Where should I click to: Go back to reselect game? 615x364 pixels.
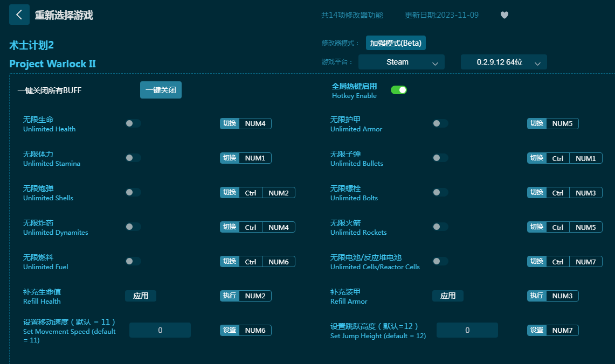pos(19,15)
